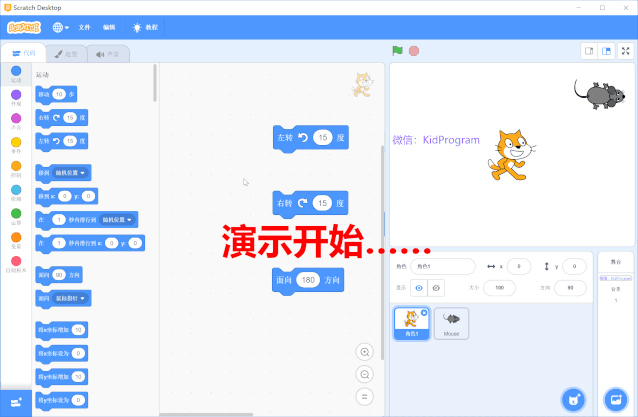This screenshot has width=638, height=417.
Task: Hide the sprite using the crossed-eye icon
Action: 437,287
